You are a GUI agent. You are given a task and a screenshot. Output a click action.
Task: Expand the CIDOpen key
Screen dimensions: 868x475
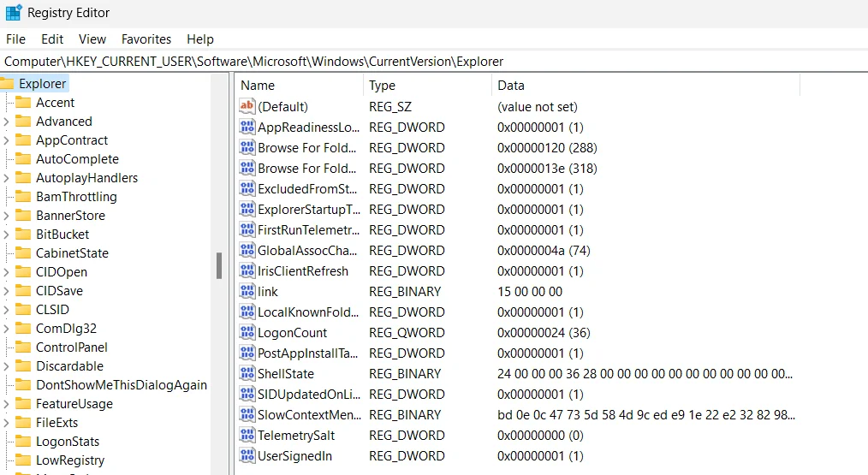tap(6, 272)
